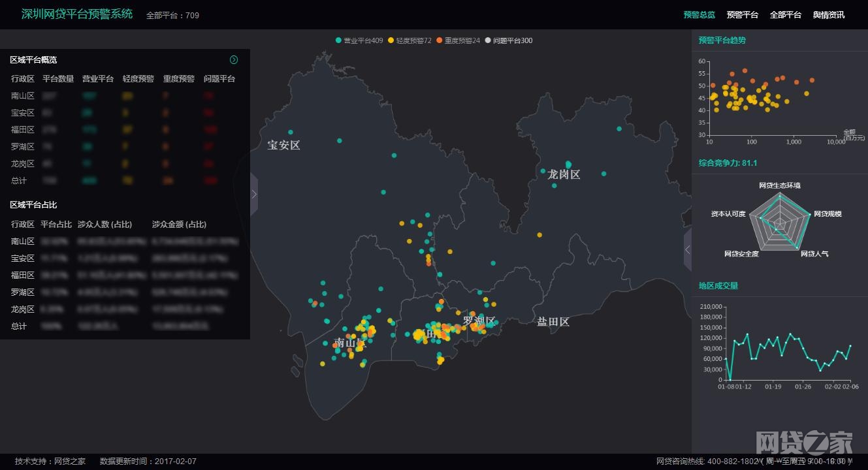
Task: Click the 深圳网贷平台预警系统 title
Action: pos(77,14)
